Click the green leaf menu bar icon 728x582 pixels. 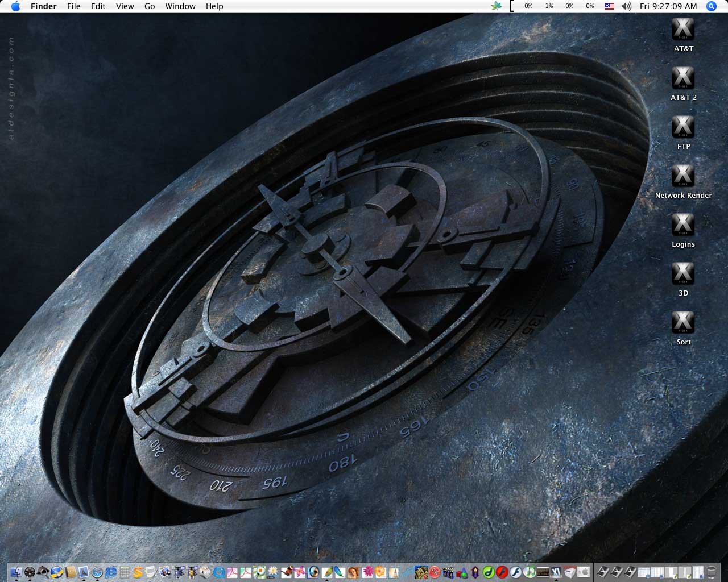coord(497,6)
